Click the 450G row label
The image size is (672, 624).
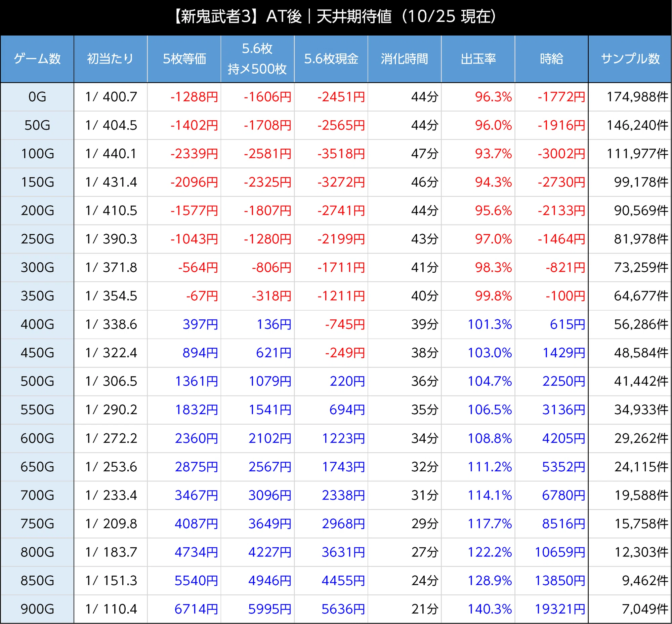click(x=37, y=353)
